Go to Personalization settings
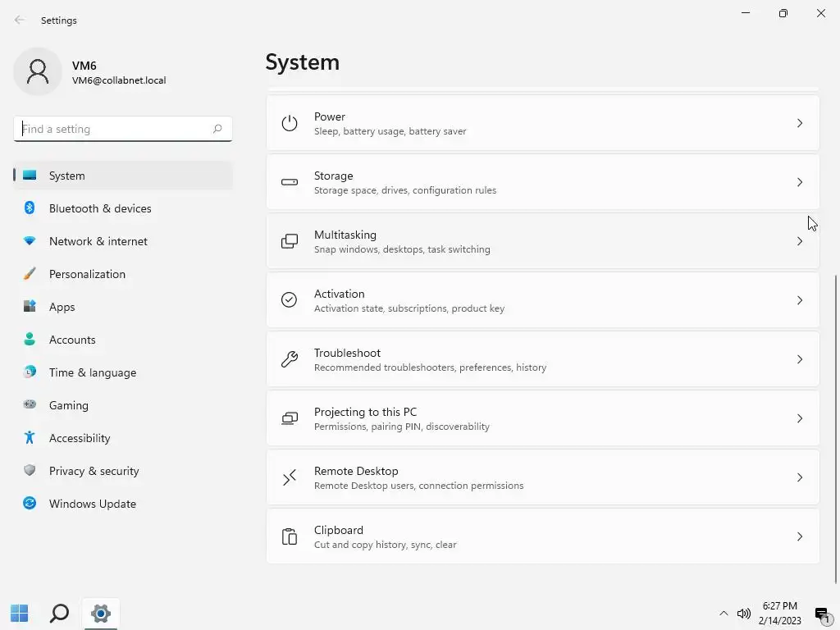 pyautogui.click(x=87, y=274)
